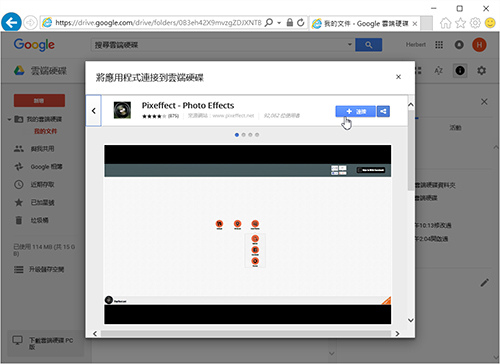Go back with the dialog's left chevron
Image resolution: width=500 pixels, height=364 pixels.
tap(94, 111)
